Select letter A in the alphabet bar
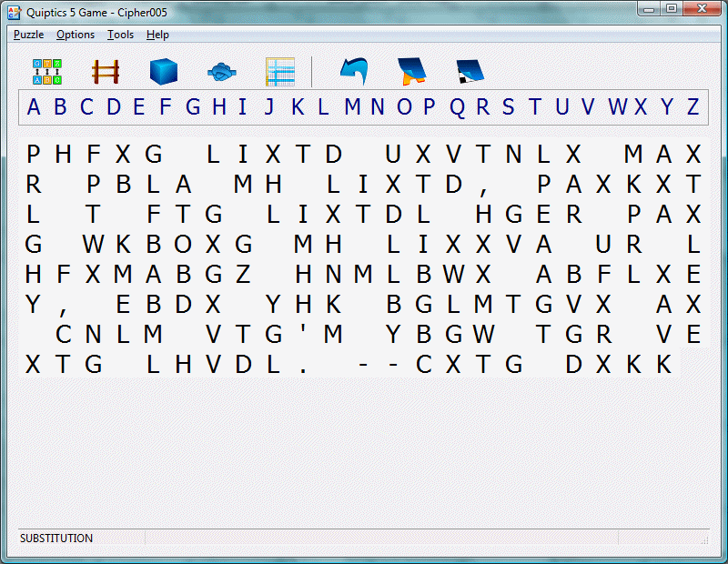The height and width of the screenshot is (564, 728). click(x=34, y=107)
